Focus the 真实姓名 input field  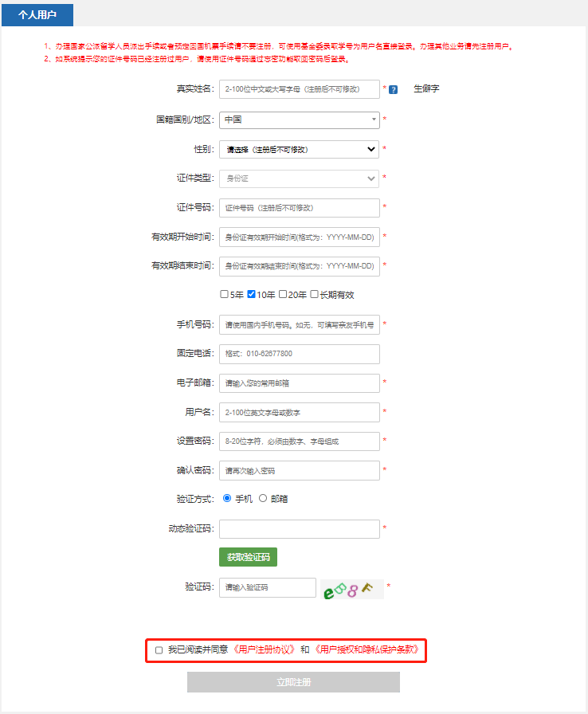(300, 89)
